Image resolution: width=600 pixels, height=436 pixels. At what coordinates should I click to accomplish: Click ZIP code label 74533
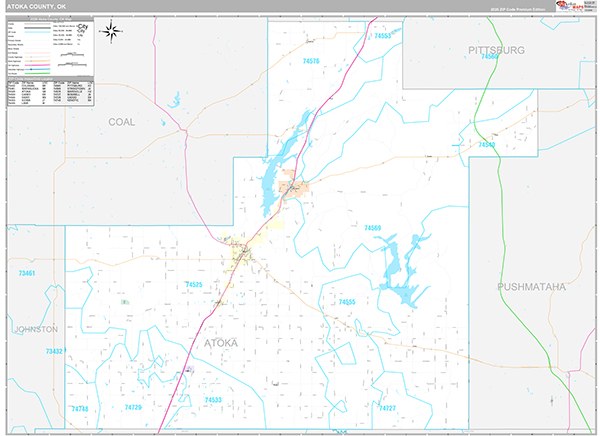[213, 400]
